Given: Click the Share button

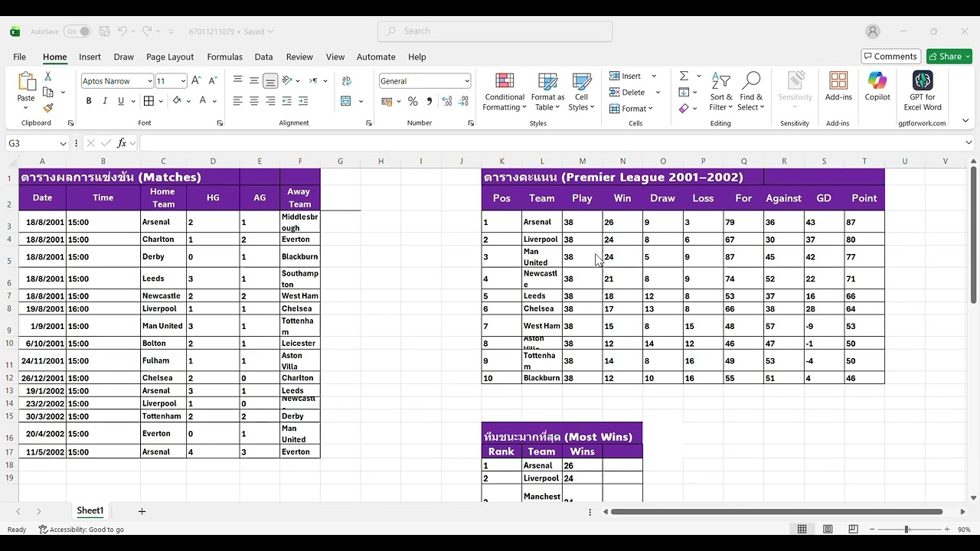Looking at the screenshot, I should tap(949, 57).
